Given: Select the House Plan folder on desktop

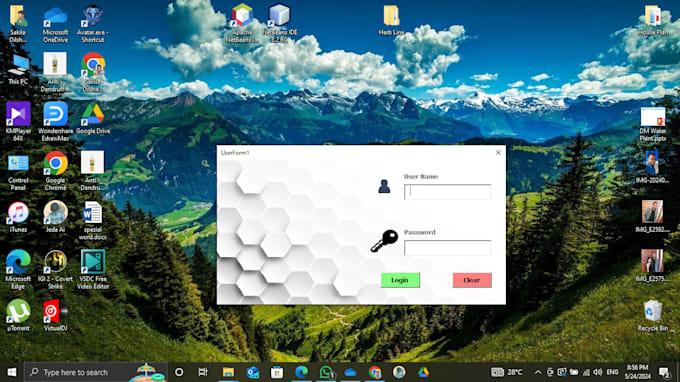Looking at the screenshot, I should coord(653,20).
